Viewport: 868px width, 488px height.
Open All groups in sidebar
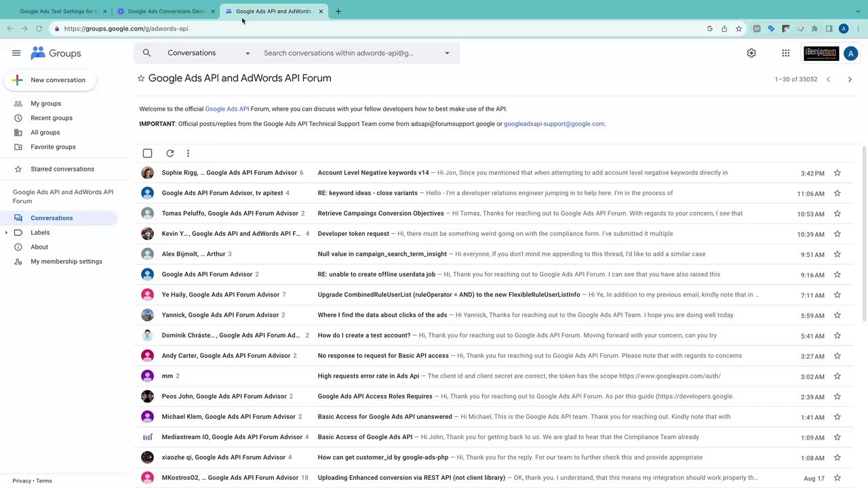(x=45, y=132)
